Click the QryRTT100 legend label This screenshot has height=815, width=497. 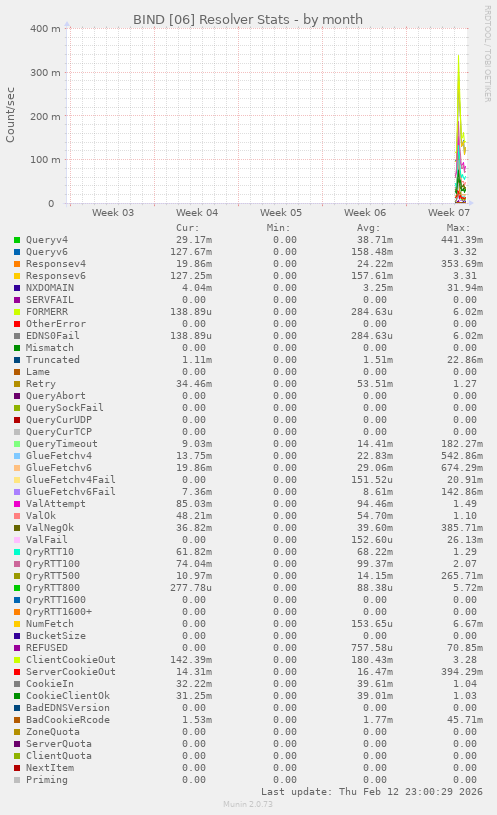53,563
